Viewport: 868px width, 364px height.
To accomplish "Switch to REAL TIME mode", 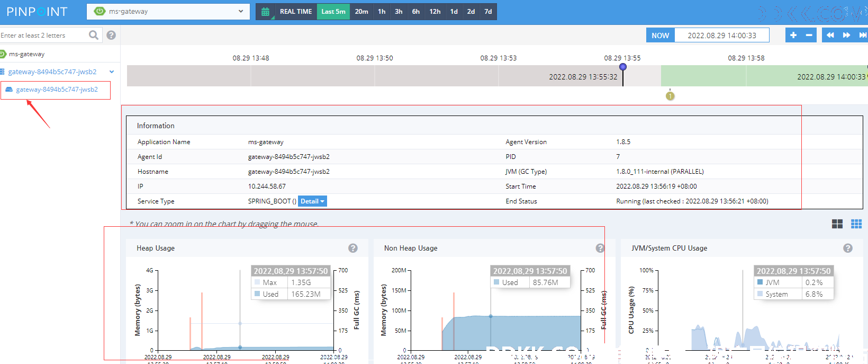I will (296, 12).
